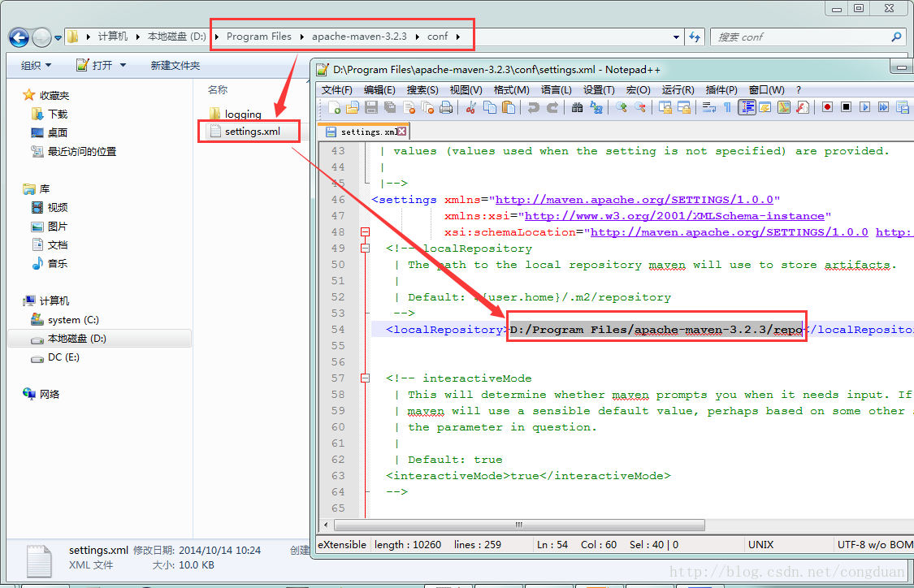Toggle the Word wrap icon
The width and height of the screenshot is (914, 588).
(708, 107)
